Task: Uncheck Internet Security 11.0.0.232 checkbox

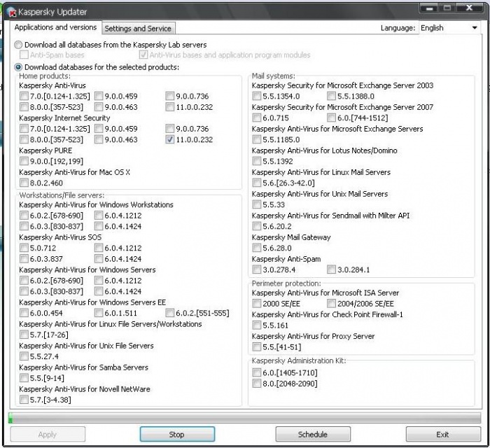Action: (x=169, y=139)
